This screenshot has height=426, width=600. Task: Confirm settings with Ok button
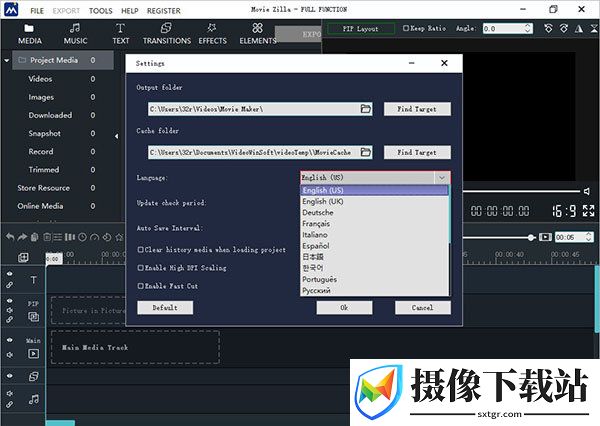(x=344, y=307)
